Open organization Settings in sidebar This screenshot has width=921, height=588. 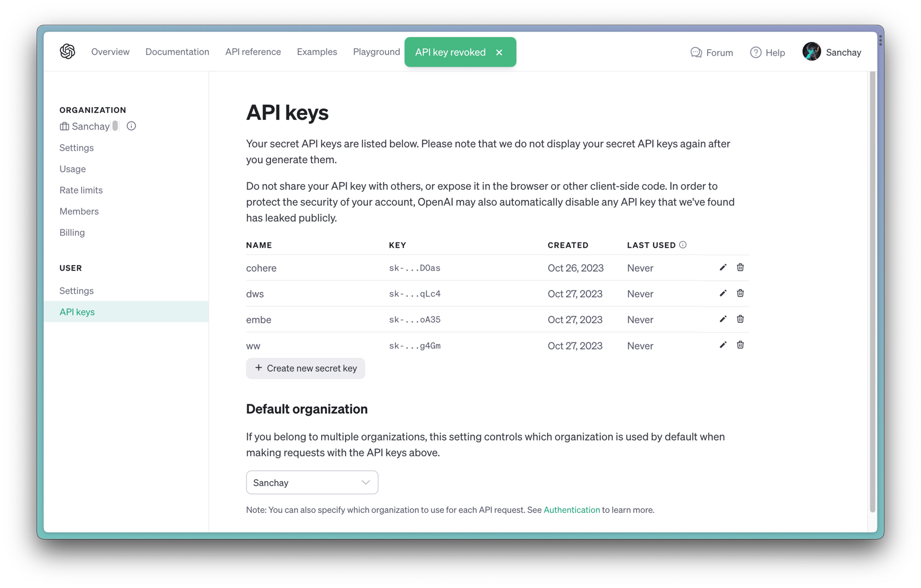pos(77,148)
